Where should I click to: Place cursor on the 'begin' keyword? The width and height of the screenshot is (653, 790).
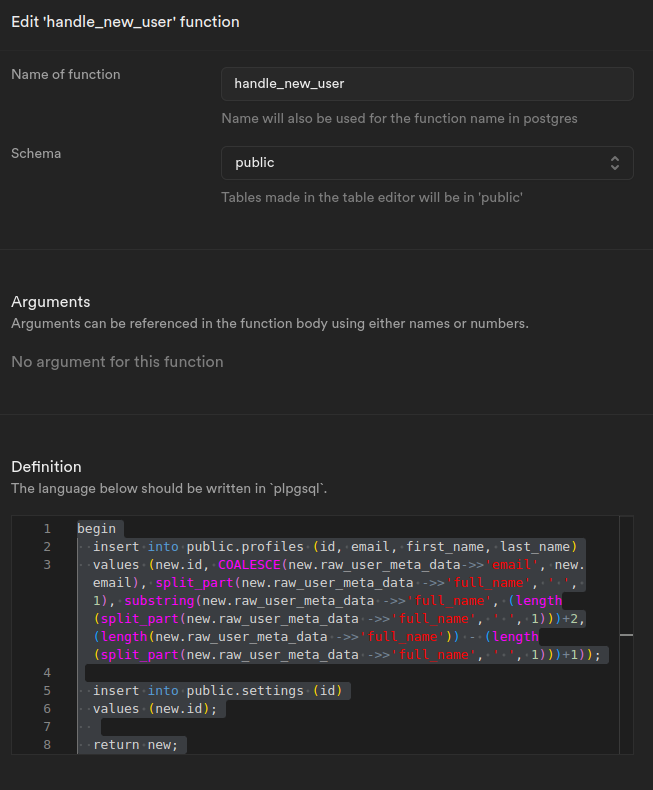(96, 528)
